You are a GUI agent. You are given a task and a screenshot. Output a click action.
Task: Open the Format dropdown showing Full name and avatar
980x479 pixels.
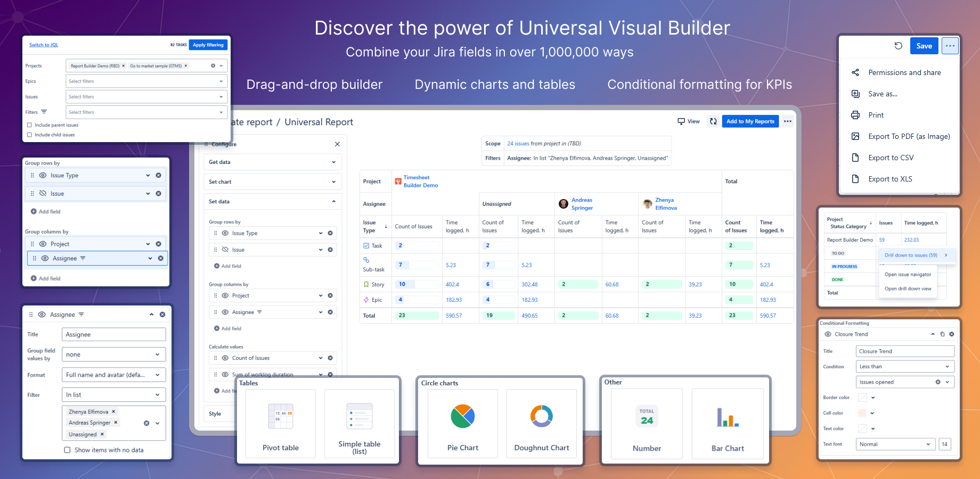click(113, 375)
